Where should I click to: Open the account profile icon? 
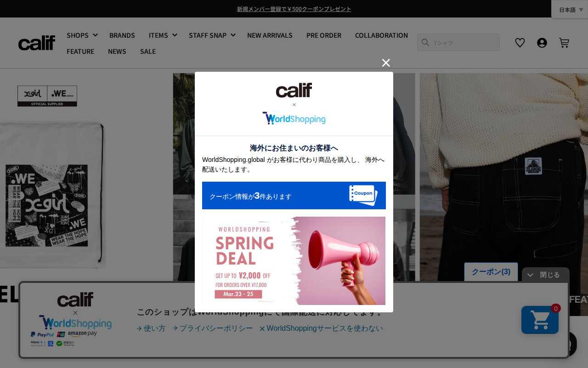click(542, 43)
